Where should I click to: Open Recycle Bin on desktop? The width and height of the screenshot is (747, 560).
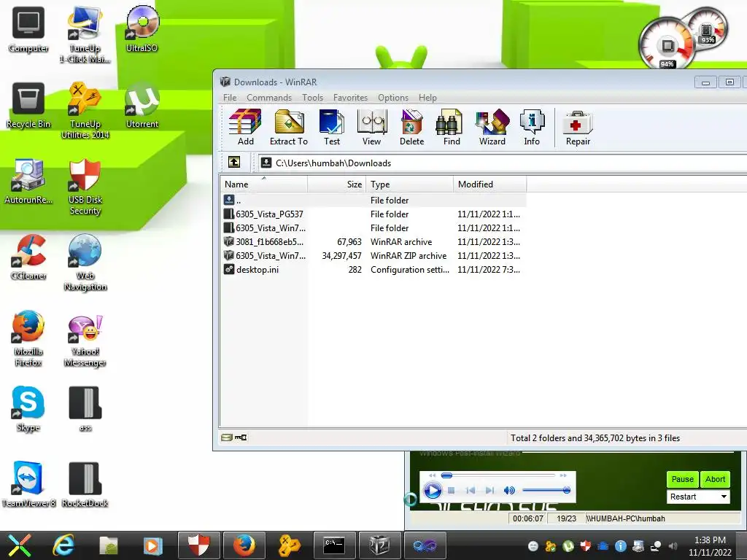(x=28, y=106)
